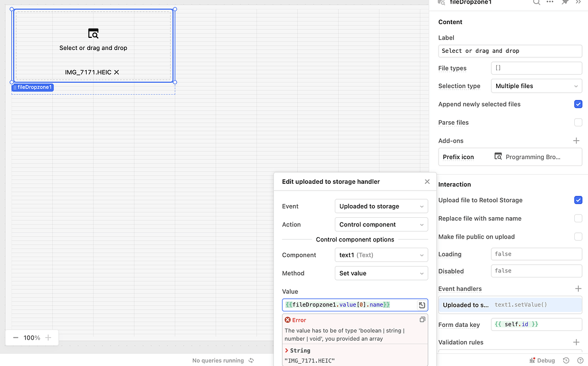Open the Uploaded to s... event handler entry
Viewport: 588px width, 366px height.
pyautogui.click(x=510, y=305)
